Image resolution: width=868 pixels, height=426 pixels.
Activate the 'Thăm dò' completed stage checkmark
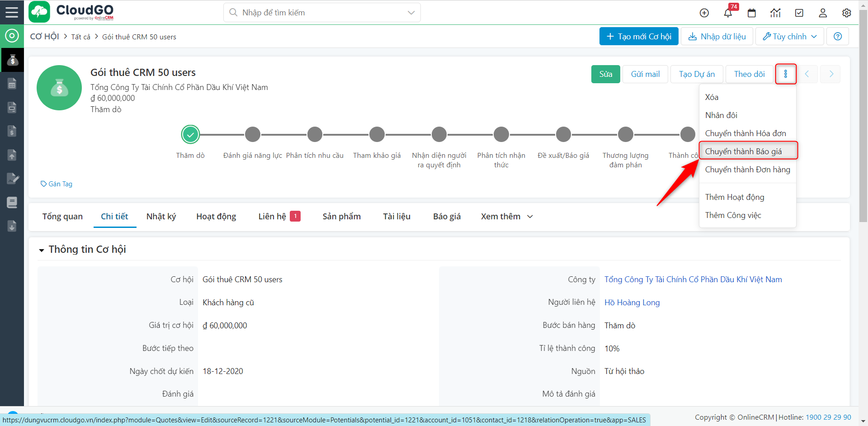(x=190, y=134)
